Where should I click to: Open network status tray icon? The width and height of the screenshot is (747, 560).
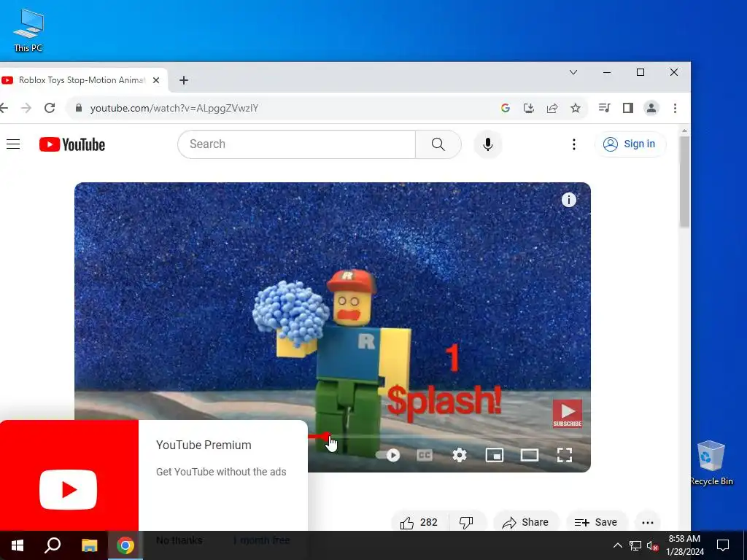point(635,545)
